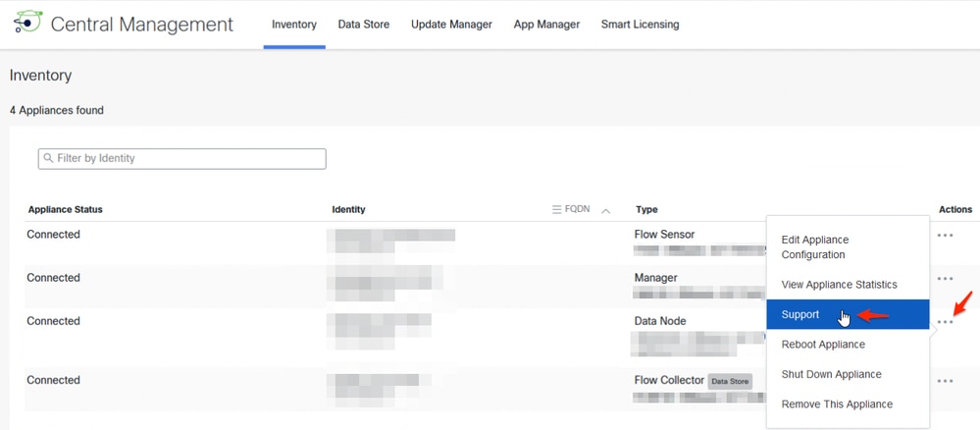
Task: Choose Reboot Appliance from the menu
Action: (848, 345)
